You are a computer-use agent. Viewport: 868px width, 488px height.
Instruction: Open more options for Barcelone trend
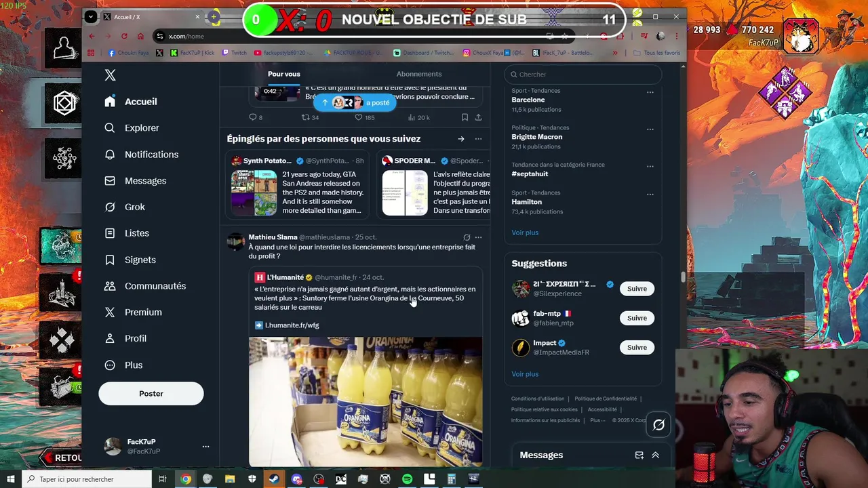[650, 92]
